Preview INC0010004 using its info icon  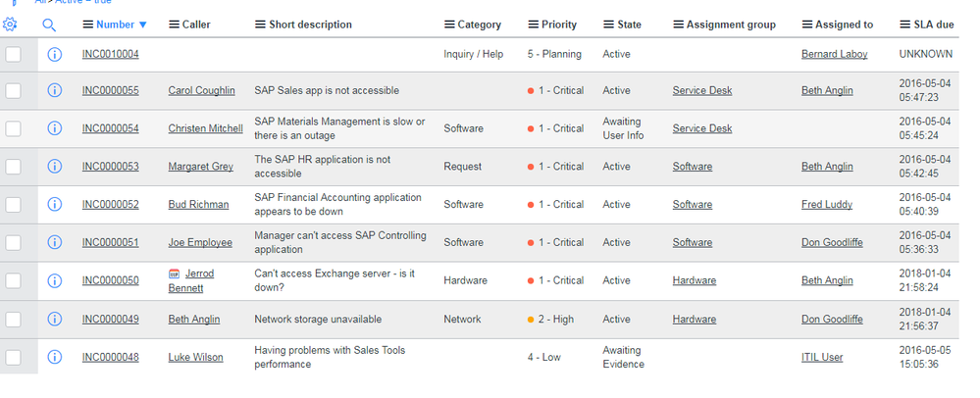pyautogui.click(x=54, y=54)
